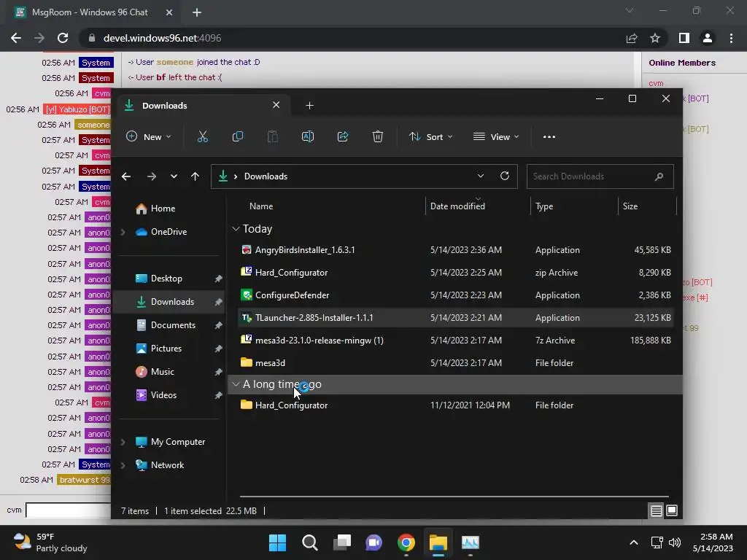The width and height of the screenshot is (747, 560).
Task: Click Chrome address bar URL
Action: tap(162, 38)
